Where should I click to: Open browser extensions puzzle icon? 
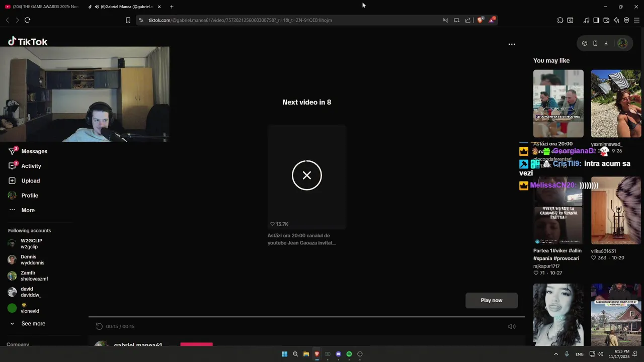(x=560, y=20)
